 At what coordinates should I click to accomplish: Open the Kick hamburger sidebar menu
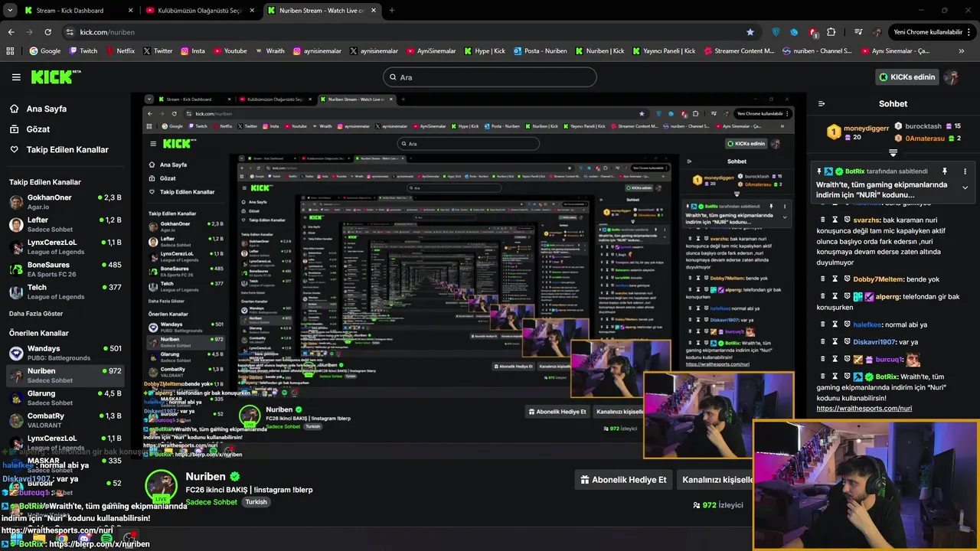pos(16,77)
